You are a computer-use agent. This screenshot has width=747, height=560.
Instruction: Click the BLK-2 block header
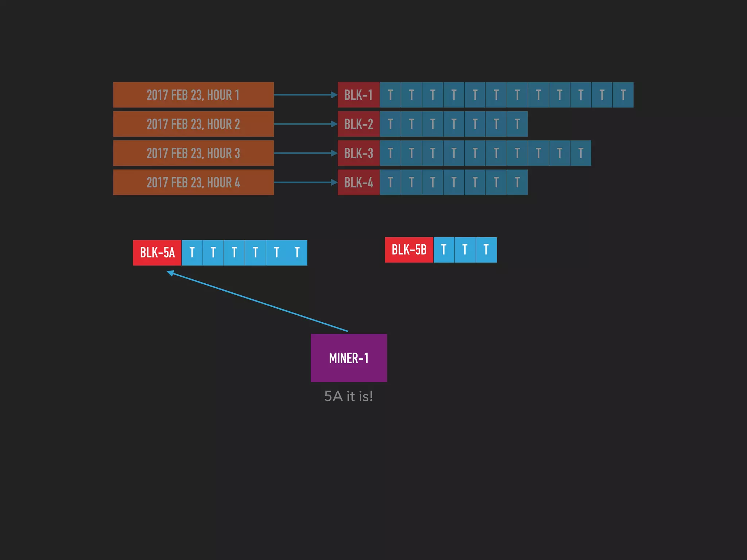359,124
